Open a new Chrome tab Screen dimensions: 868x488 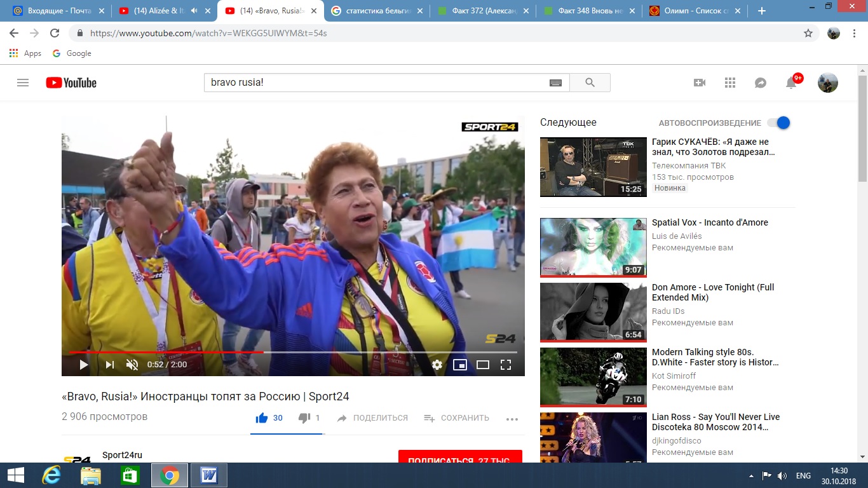click(762, 11)
